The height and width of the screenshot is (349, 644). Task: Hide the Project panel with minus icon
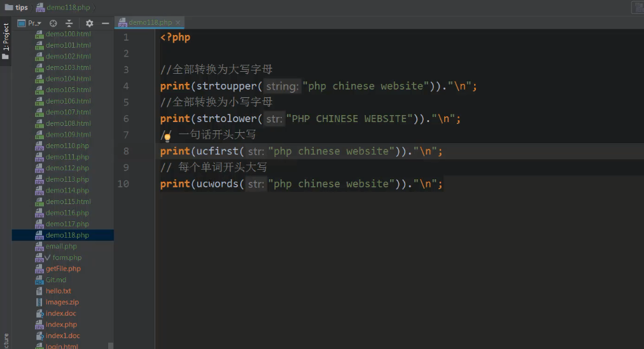106,23
